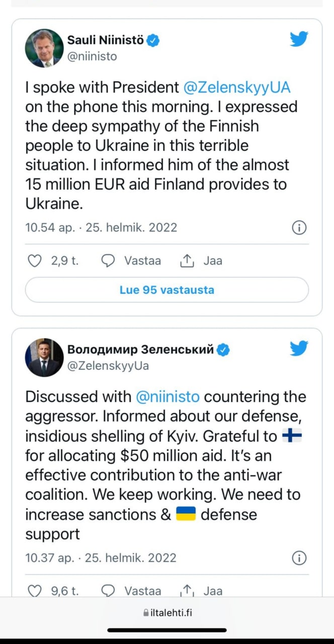Open timestamp 10.54 ap. 25. helmik. 2022
Viewport: 334px width, 644px height.
coord(101,227)
